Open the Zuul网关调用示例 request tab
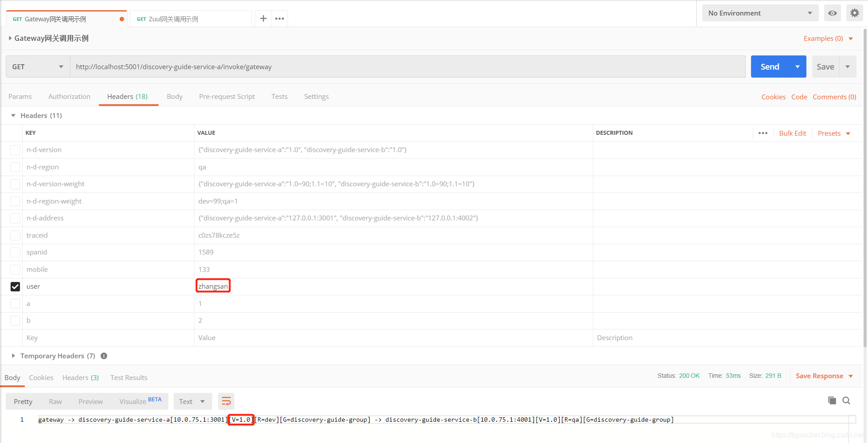This screenshot has width=868, height=443. pos(191,19)
